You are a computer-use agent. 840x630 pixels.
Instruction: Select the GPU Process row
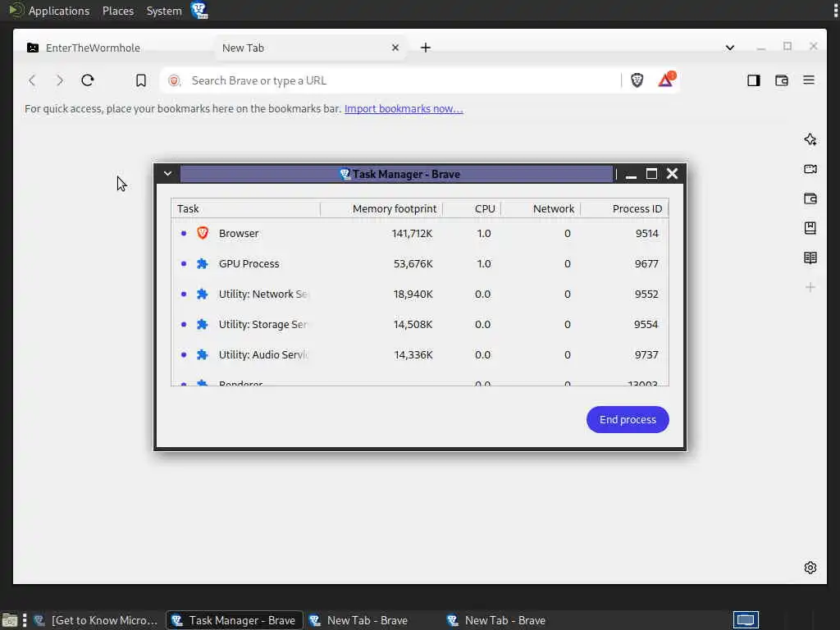(x=420, y=263)
